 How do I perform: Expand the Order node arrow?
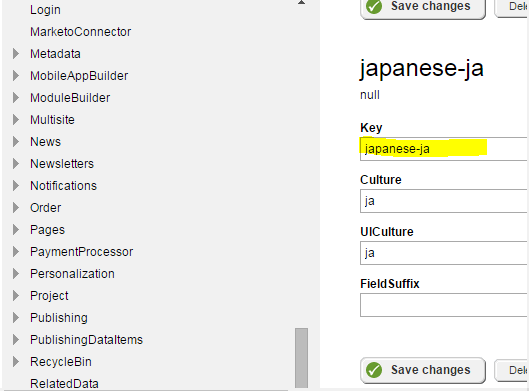pos(16,207)
